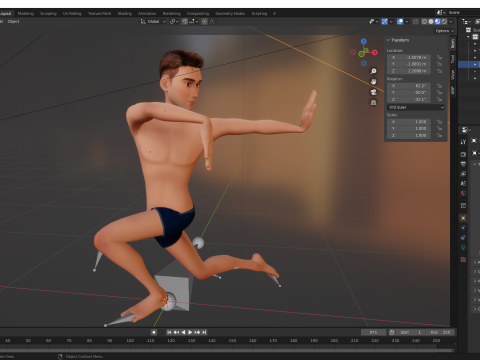Toggle viewport gizmos display

click(x=385, y=21)
